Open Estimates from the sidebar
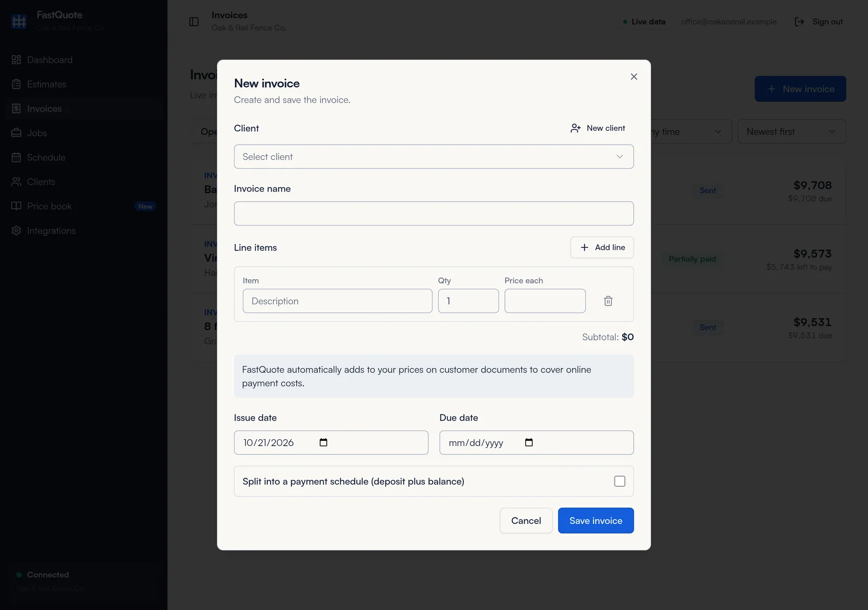 click(x=84, y=84)
